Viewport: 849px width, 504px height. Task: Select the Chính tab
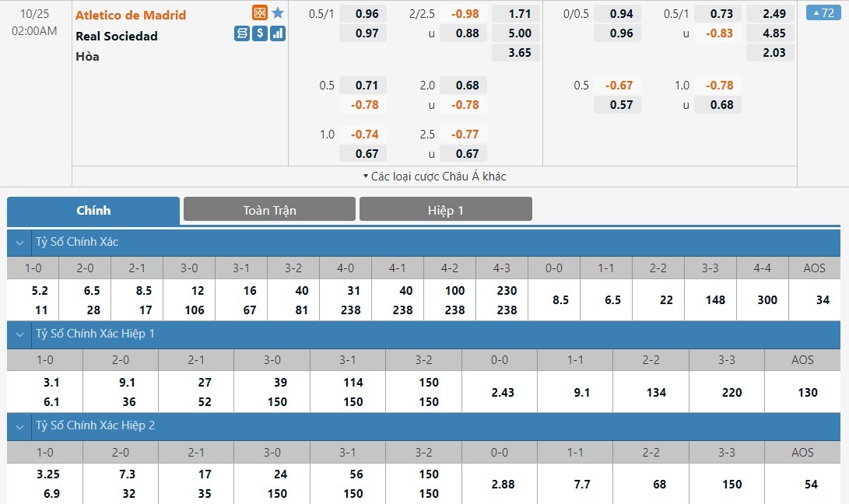pos(93,211)
